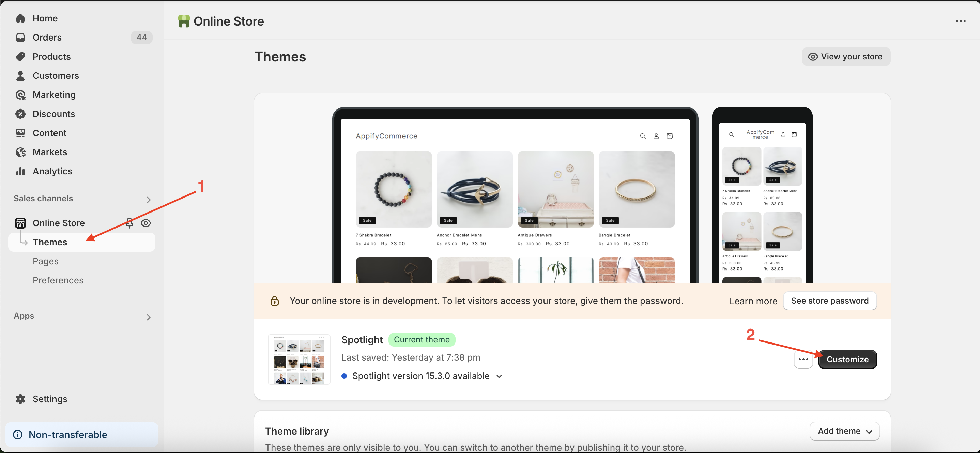Open Customers in the sidebar

point(56,75)
